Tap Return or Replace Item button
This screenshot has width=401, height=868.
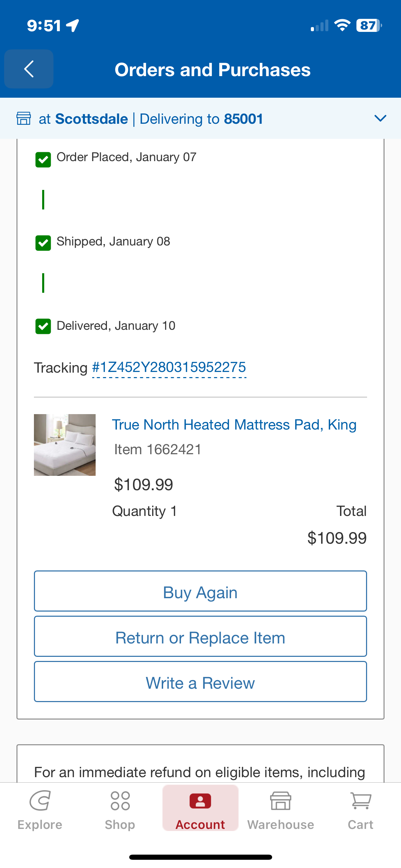point(200,636)
